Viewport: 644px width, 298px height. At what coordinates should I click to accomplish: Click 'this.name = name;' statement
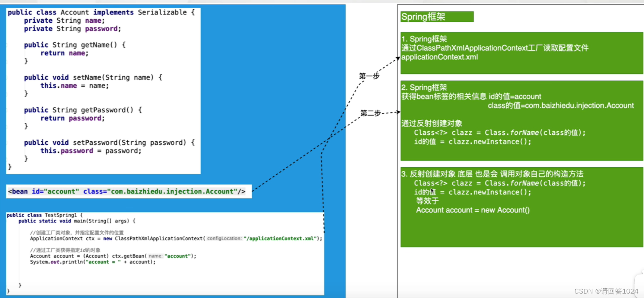[74, 86]
